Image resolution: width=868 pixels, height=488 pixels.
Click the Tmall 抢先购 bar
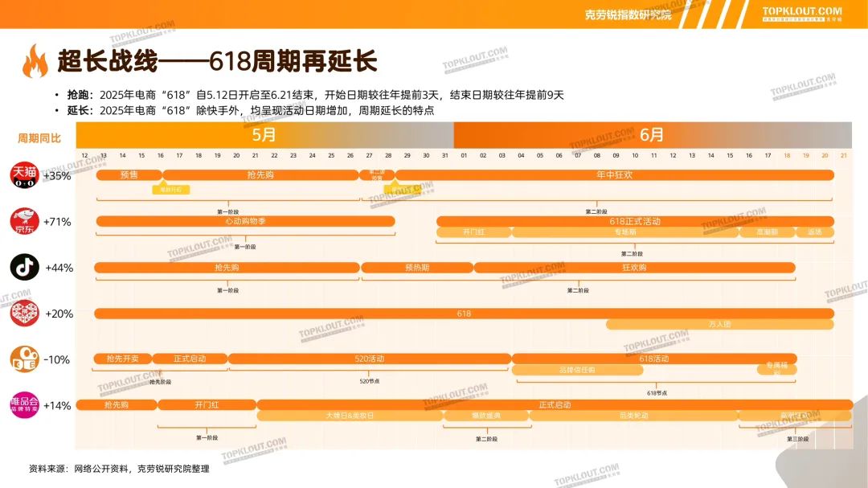pyautogui.click(x=260, y=175)
